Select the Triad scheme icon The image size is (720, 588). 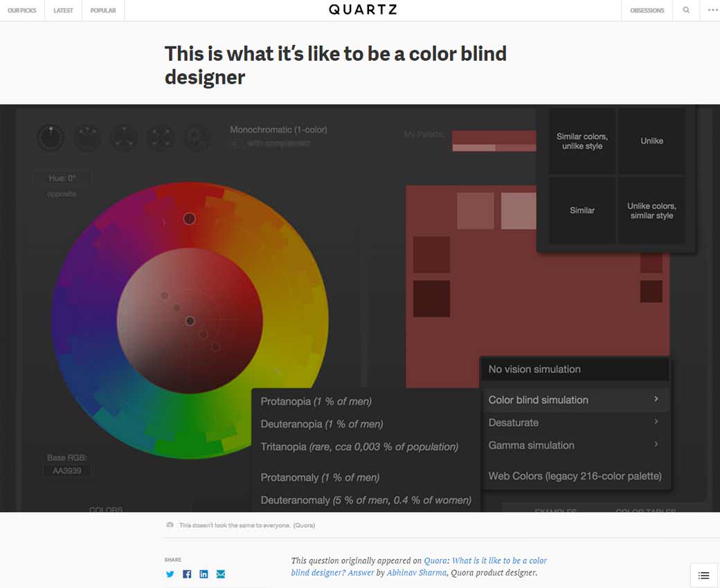click(x=124, y=137)
